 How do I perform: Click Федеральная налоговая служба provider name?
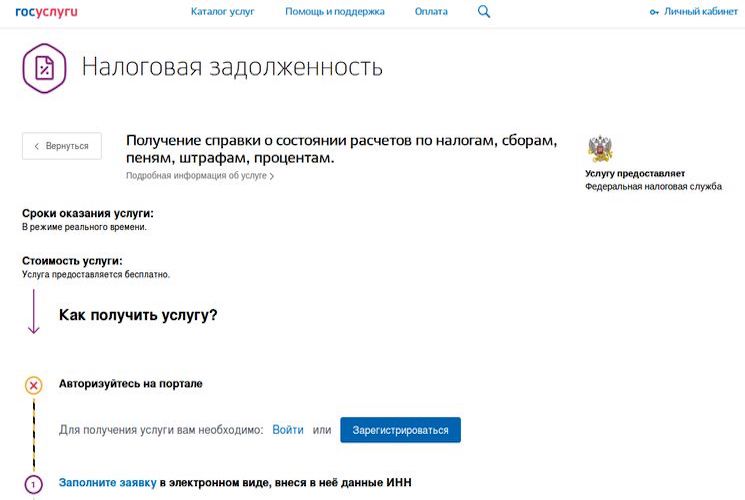(x=653, y=187)
